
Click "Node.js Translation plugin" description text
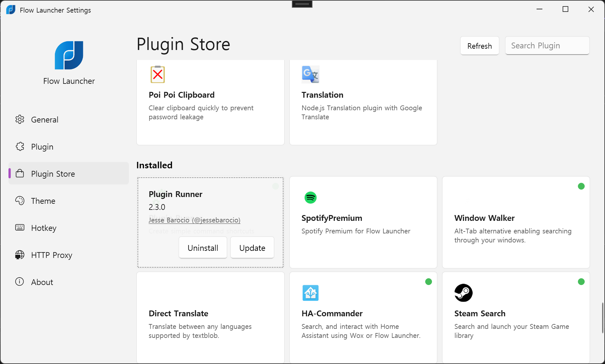click(362, 112)
